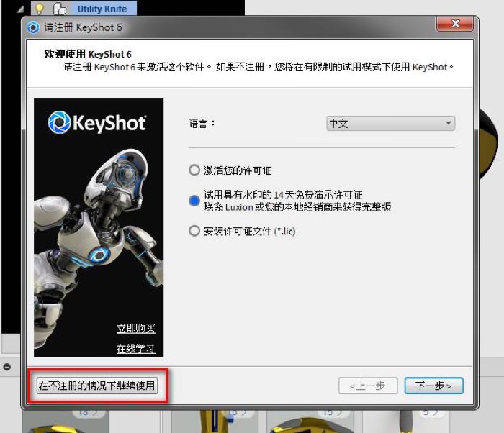Close the KeyShot 6 registration dialog
The width and height of the screenshot is (504, 433).
(455, 24)
